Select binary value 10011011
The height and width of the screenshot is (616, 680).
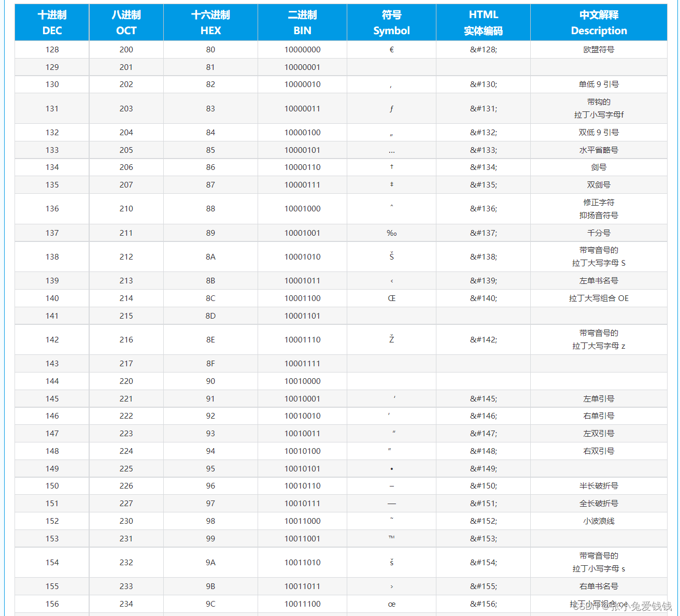tap(302, 586)
